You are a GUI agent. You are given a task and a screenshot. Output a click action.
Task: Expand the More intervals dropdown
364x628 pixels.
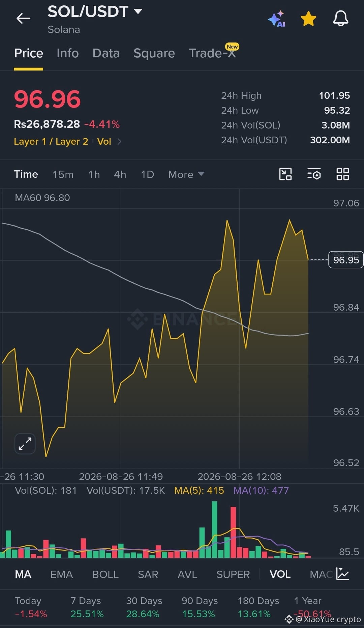(186, 174)
